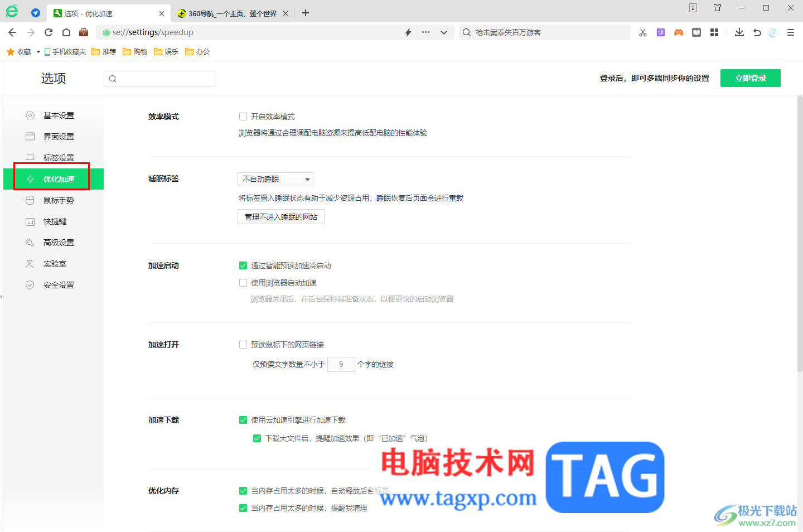803x532 pixels.
Task: Select 安全设置 in the settings sidebar
Action: [58, 284]
